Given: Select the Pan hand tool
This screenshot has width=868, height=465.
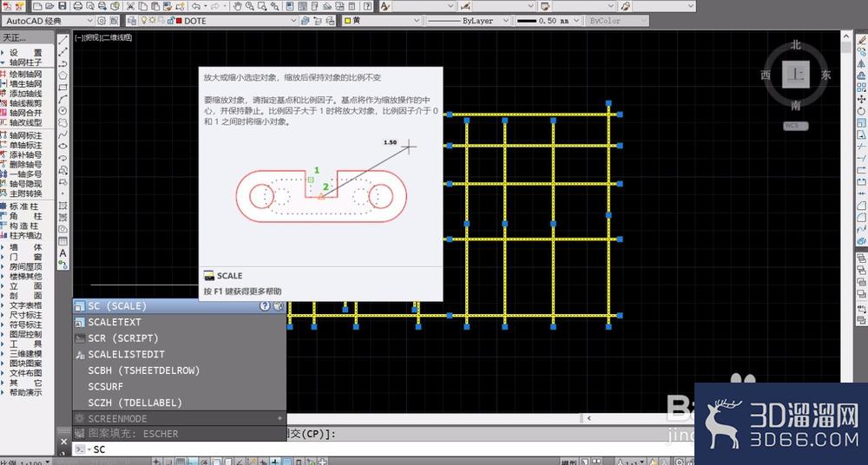Looking at the screenshot, I should click(237, 6).
